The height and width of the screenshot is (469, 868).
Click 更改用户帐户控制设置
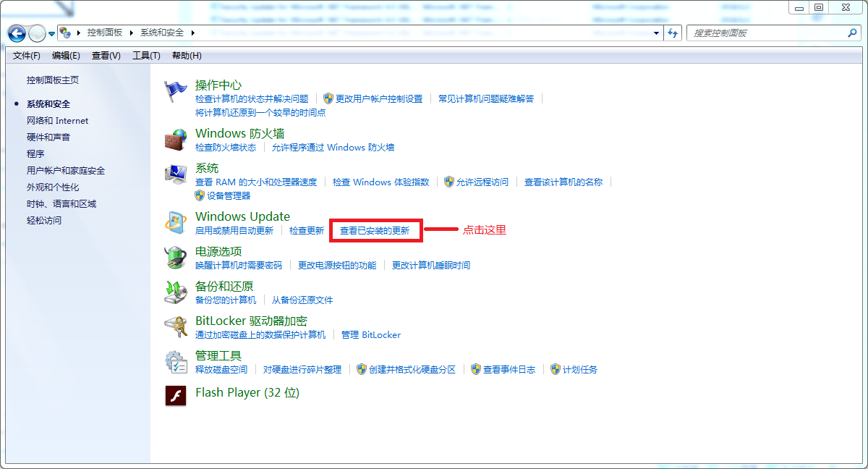379,98
